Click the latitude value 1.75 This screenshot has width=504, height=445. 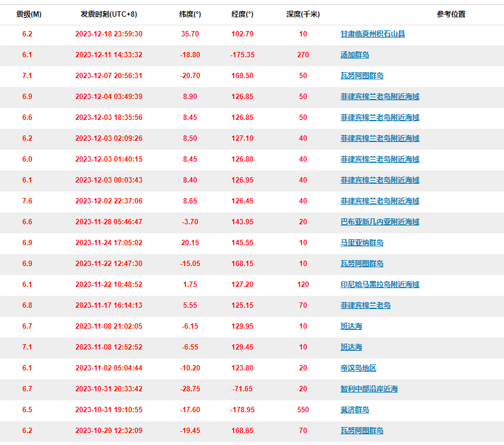coord(190,285)
